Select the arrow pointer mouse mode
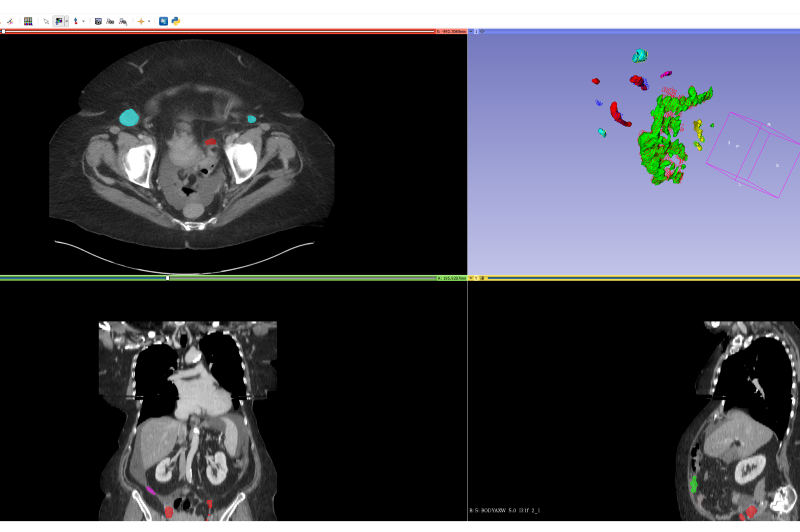This screenshot has height=532, width=800. pyautogui.click(x=46, y=21)
